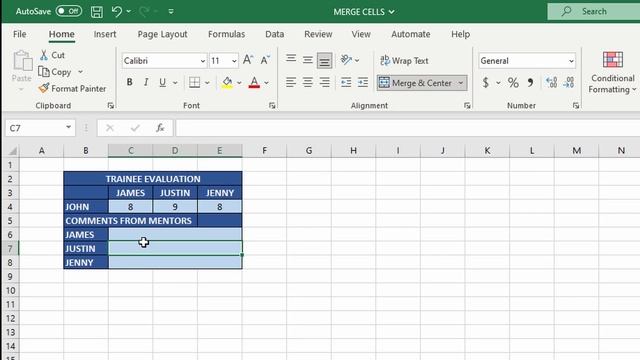
Task: Undo the last action
Action: (117, 11)
